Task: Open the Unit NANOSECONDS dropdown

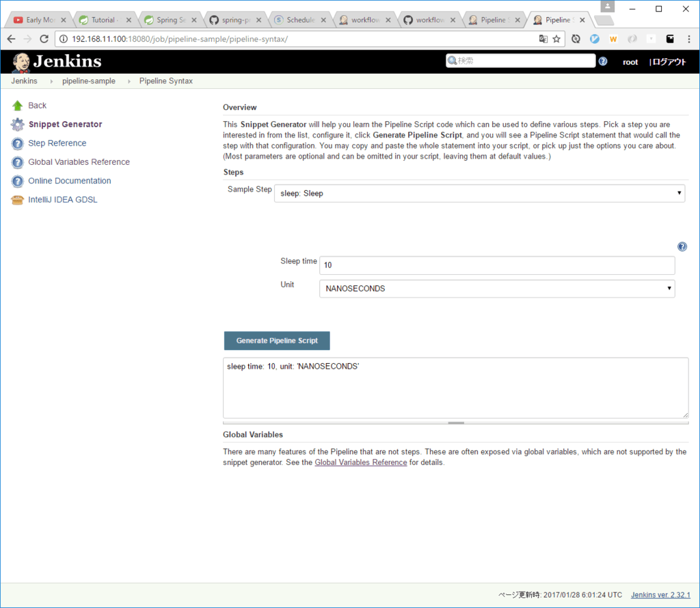Action: coord(497,289)
